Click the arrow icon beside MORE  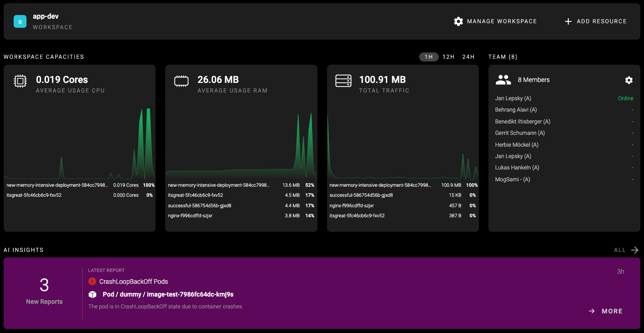coord(592,311)
